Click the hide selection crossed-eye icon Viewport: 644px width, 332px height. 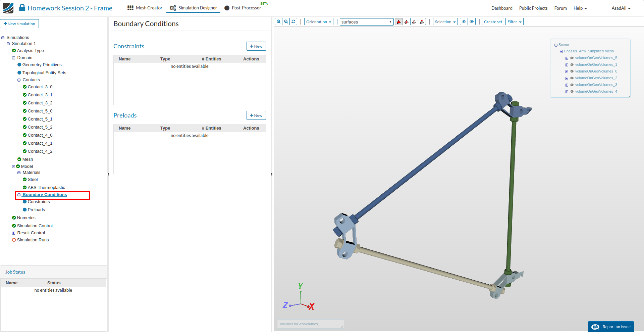[x=464, y=22]
